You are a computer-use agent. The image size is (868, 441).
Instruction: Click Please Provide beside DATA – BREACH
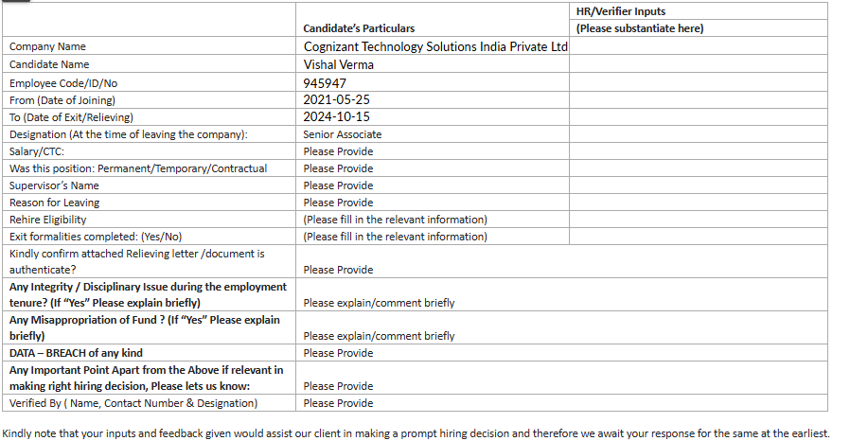click(x=338, y=353)
